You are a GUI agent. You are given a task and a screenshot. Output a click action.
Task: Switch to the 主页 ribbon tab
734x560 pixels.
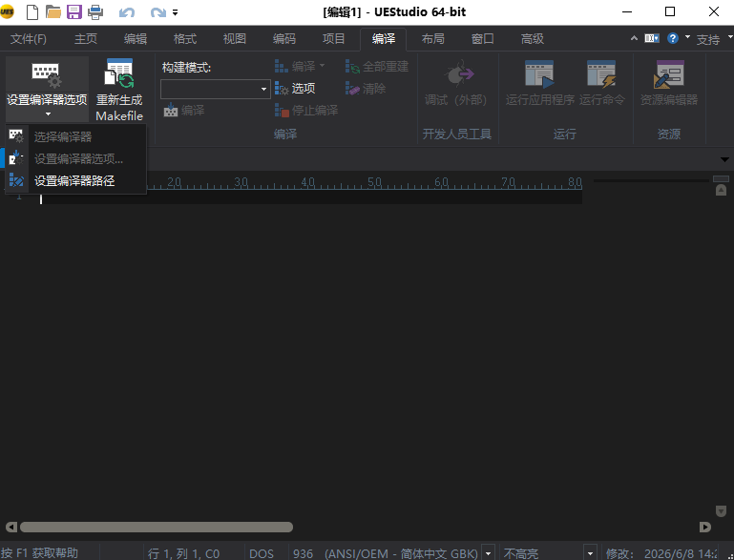(x=86, y=39)
